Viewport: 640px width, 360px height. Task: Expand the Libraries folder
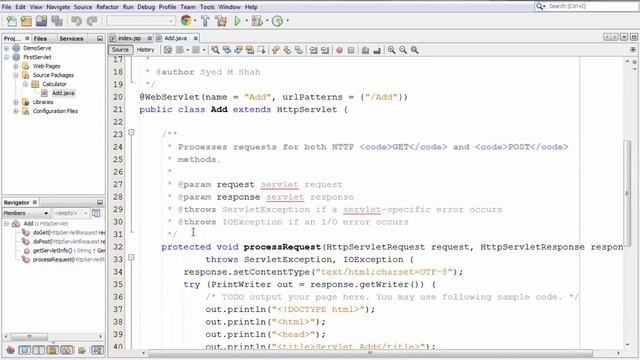click(x=16, y=102)
